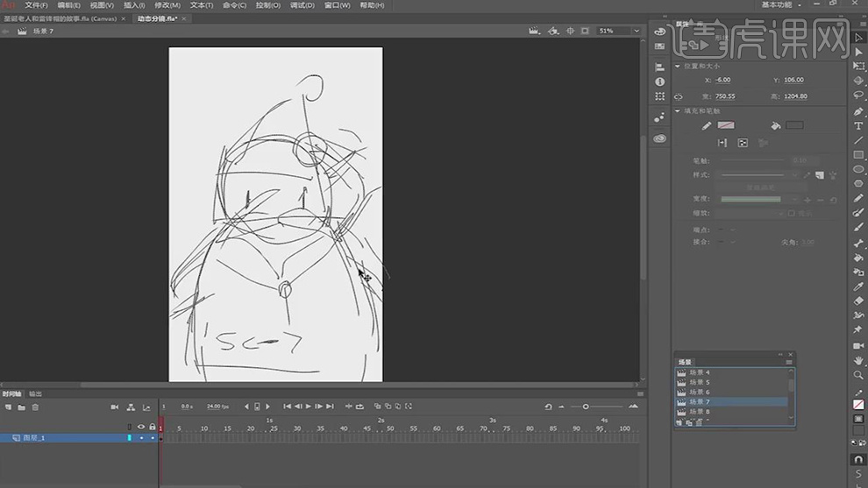Select the Line tool
Screen dimensions: 868x488
click(x=858, y=140)
